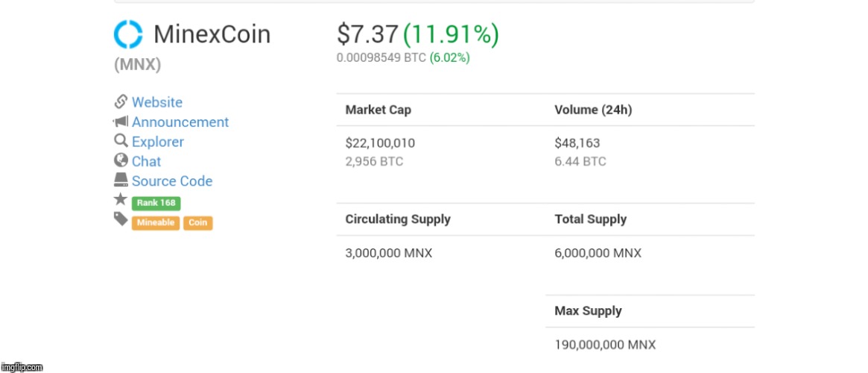Click the magnifier icon beside Explorer
This screenshot has height=373, width=868.
tap(121, 141)
